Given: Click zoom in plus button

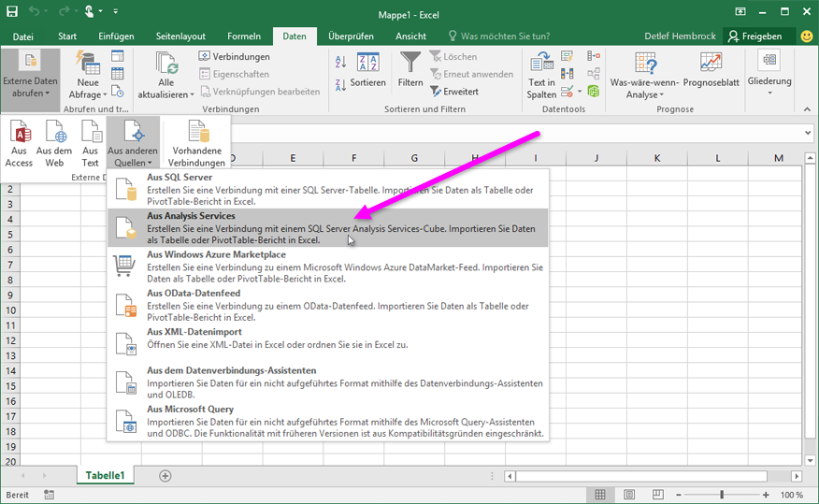Looking at the screenshot, I should coord(766,495).
